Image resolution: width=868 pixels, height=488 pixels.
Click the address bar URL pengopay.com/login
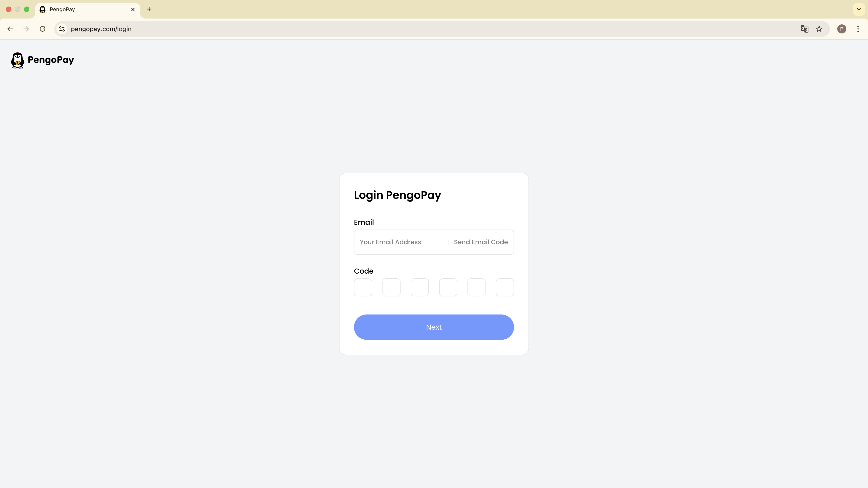tap(101, 29)
